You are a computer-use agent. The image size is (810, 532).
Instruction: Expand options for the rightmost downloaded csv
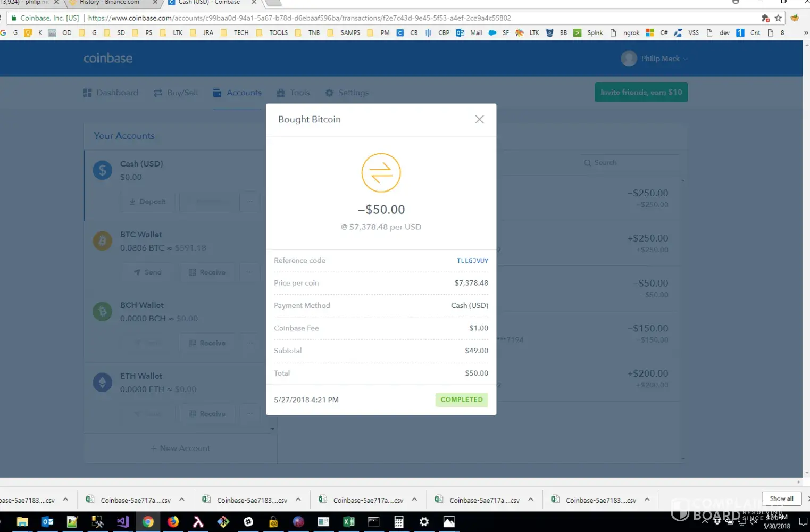tap(647, 500)
